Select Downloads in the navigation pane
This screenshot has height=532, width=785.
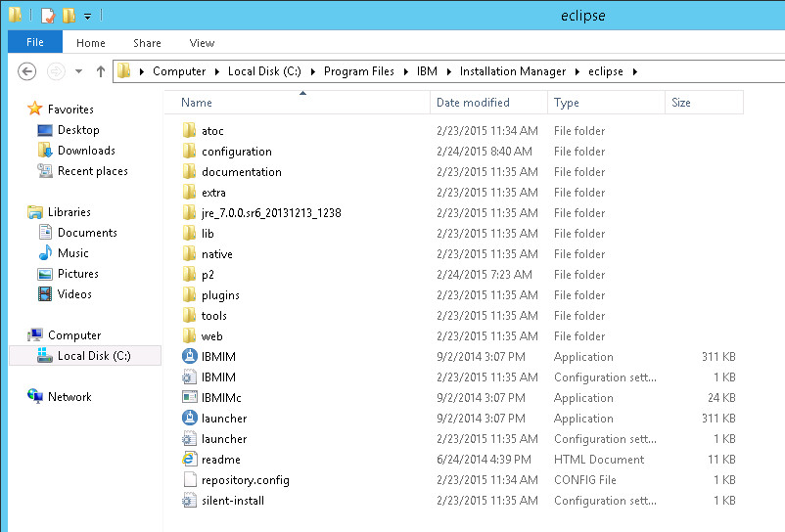pyautogui.click(x=86, y=151)
